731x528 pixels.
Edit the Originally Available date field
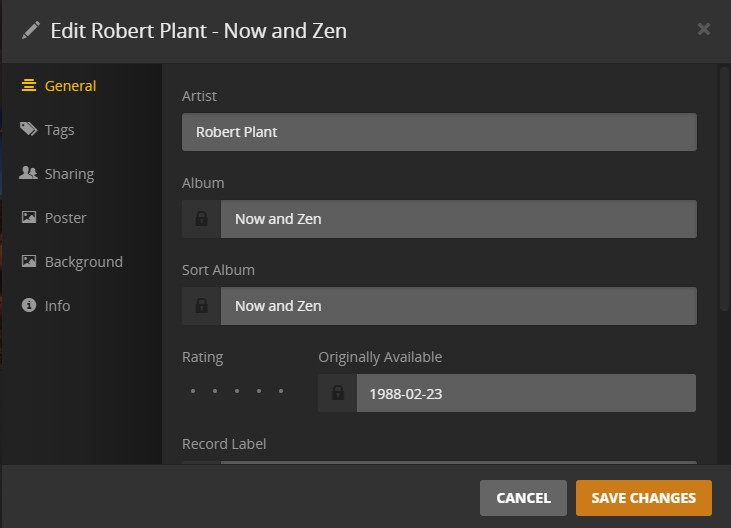click(x=525, y=393)
